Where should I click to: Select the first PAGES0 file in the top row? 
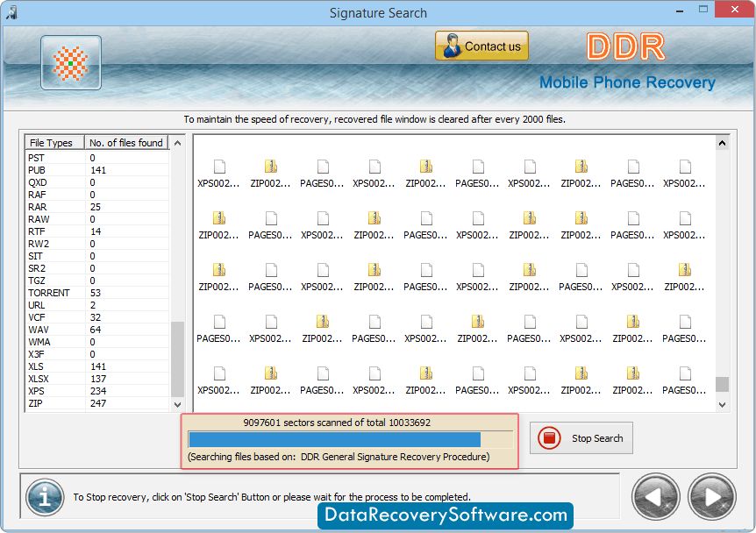(x=322, y=174)
